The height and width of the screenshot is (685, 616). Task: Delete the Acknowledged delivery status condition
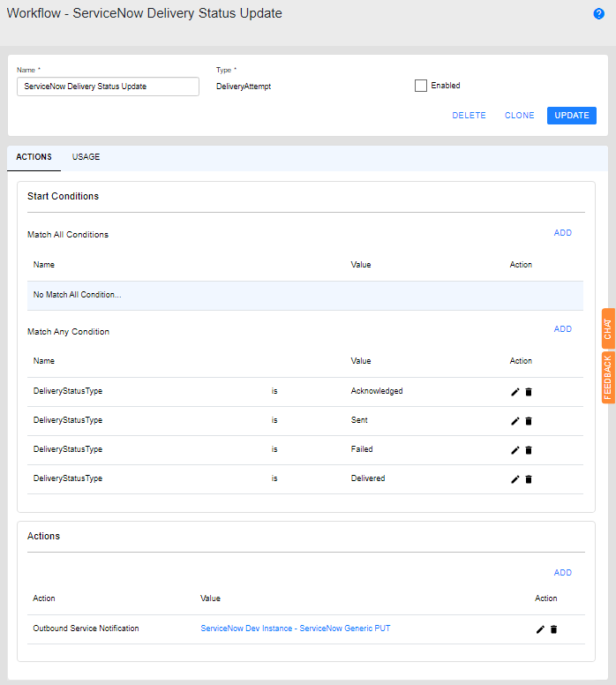(529, 392)
